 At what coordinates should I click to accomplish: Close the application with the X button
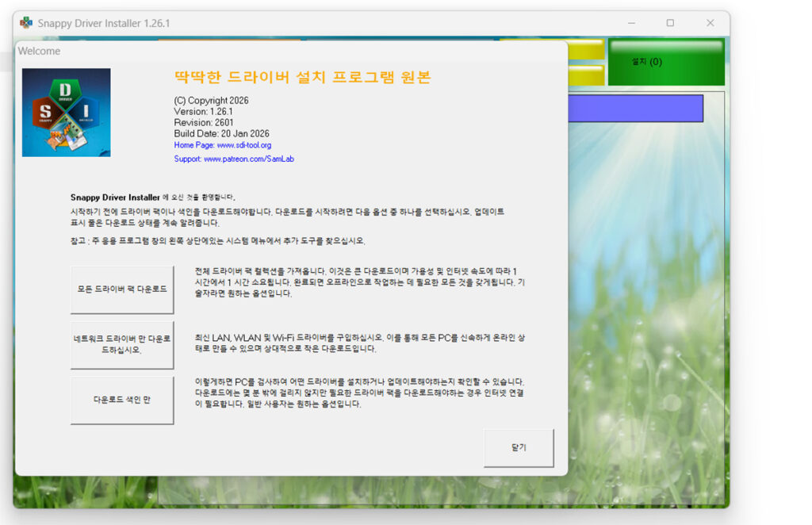coord(710,24)
